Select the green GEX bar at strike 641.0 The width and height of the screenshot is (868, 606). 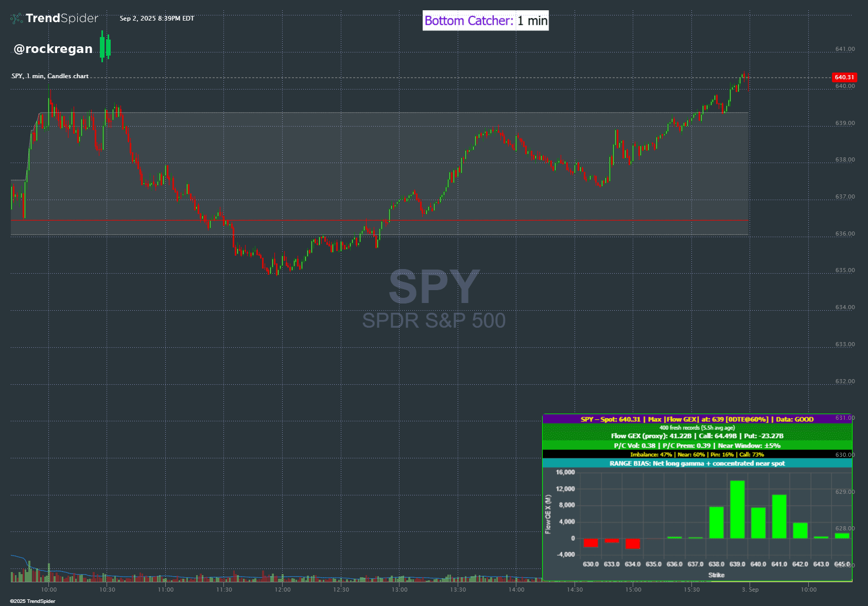click(779, 516)
